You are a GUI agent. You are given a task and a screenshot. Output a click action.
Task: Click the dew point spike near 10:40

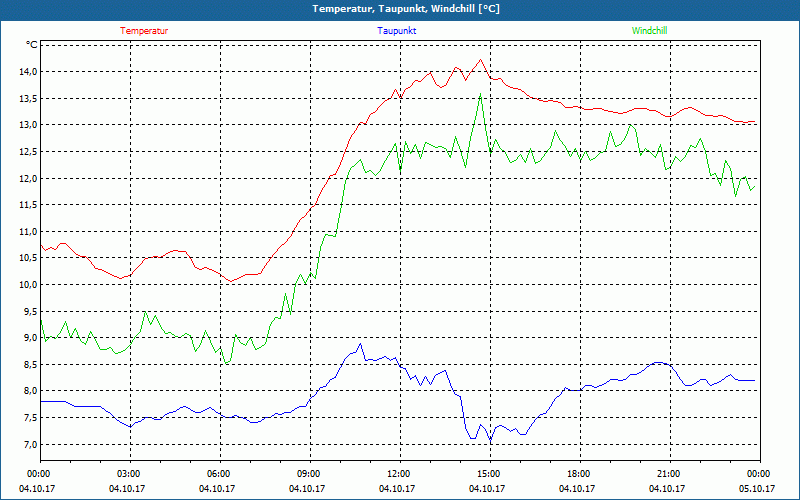pyautogui.click(x=361, y=344)
